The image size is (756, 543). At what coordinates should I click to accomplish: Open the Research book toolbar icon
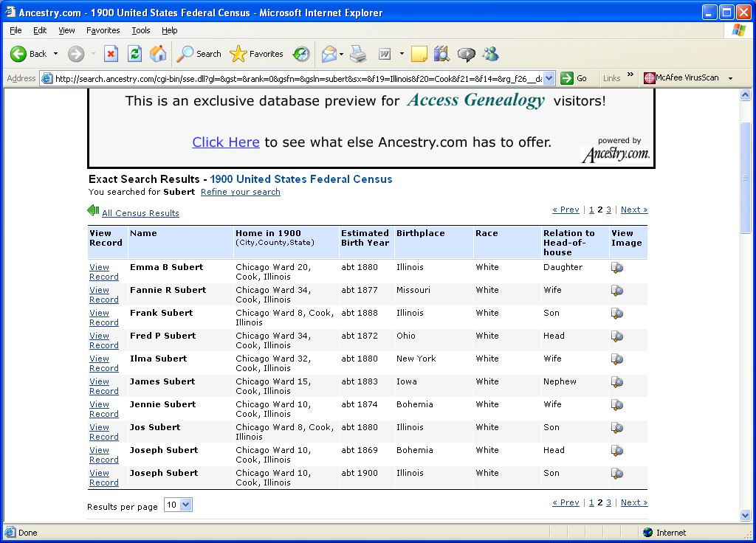tap(441, 54)
